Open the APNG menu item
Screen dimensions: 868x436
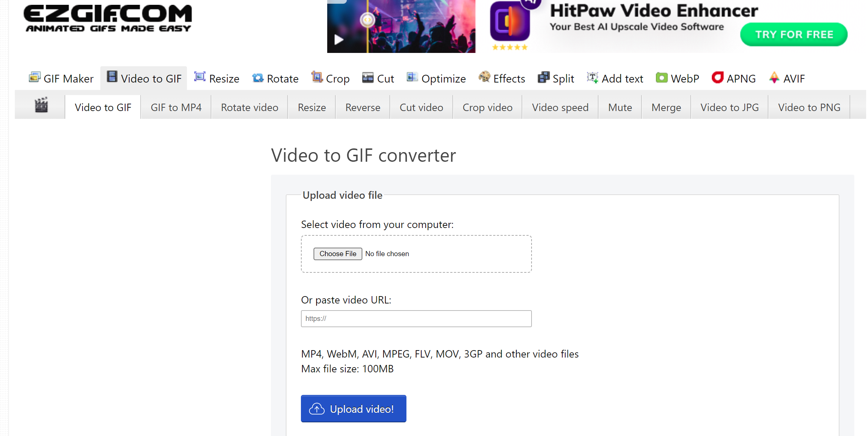734,78
